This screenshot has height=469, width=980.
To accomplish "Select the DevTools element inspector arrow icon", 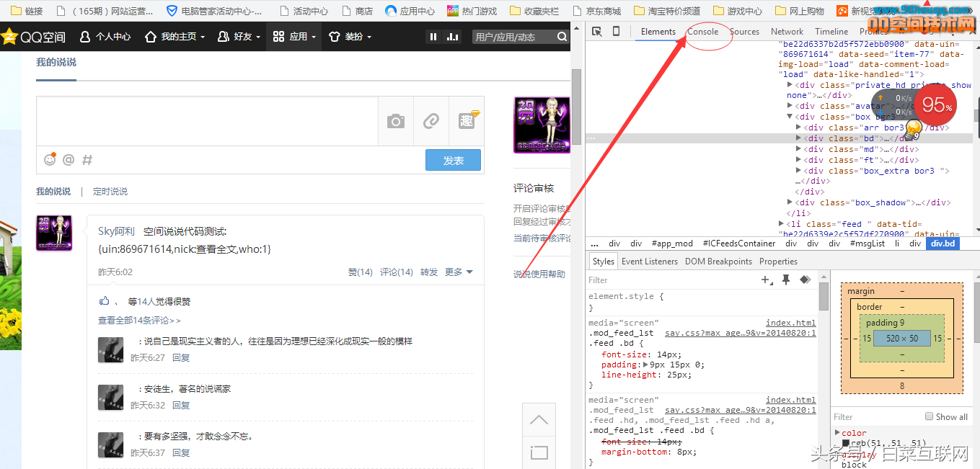I will 597,32.
